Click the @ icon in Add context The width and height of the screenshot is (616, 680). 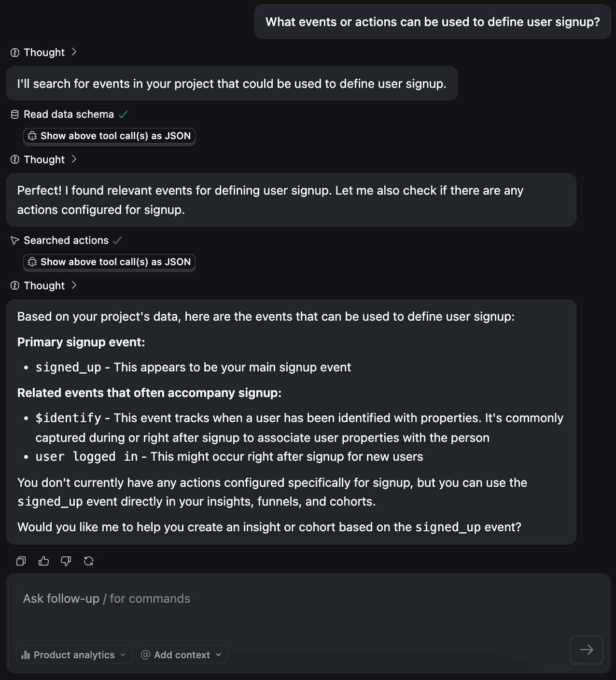[x=146, y=654]
